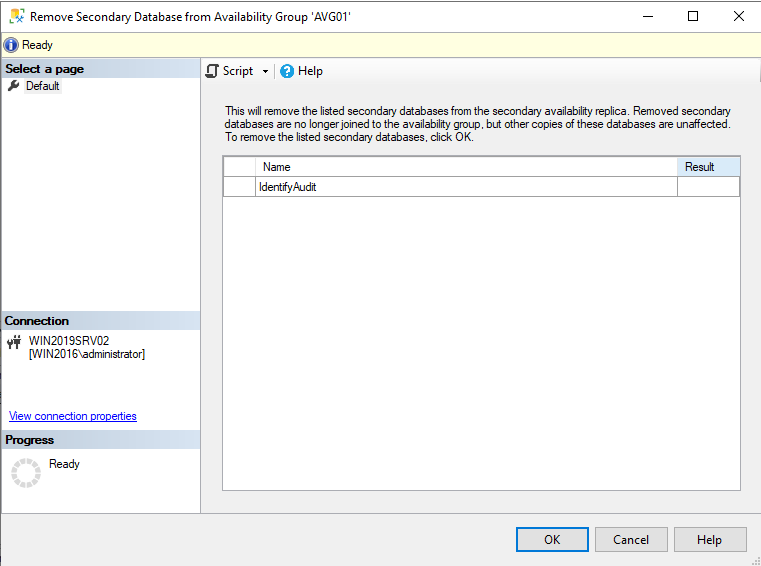Click the Name column header

pos(466,167)
